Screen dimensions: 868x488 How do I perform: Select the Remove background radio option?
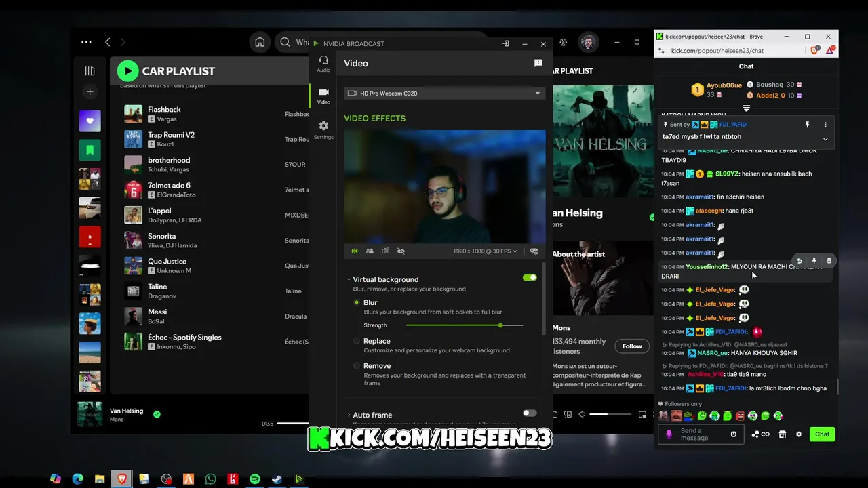[x=357, y=365]
